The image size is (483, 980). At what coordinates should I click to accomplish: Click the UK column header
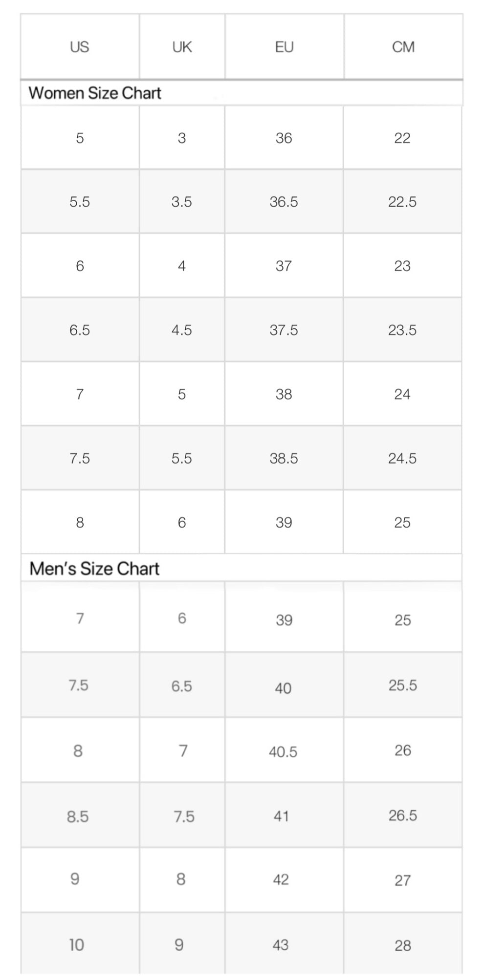pyautogui.click(x=182, y=47)
